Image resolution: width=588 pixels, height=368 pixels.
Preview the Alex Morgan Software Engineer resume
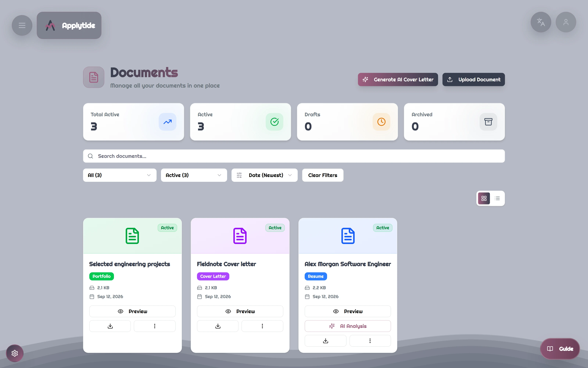click(348, 311)
